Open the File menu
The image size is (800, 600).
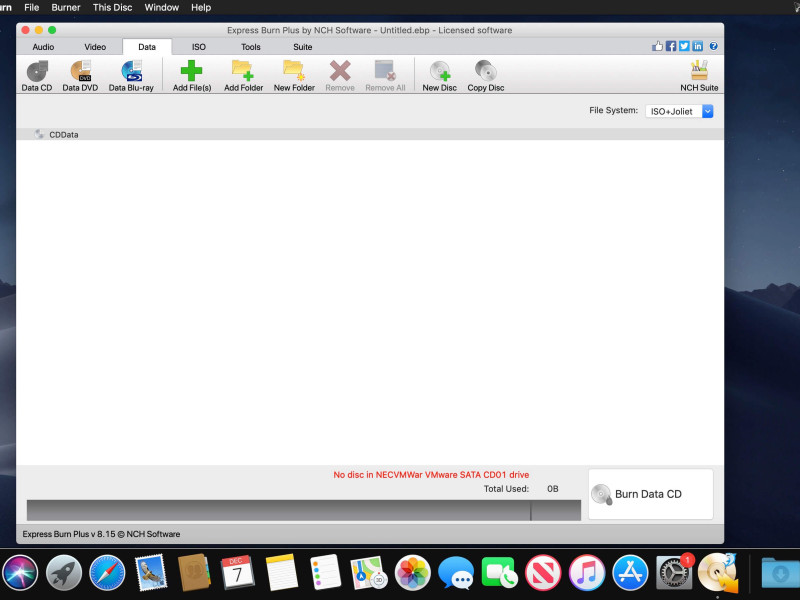(32, 8)
